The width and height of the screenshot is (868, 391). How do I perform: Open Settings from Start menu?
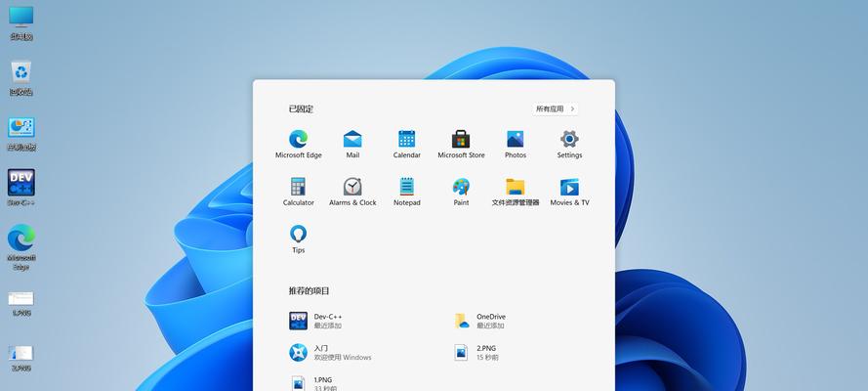569,144
